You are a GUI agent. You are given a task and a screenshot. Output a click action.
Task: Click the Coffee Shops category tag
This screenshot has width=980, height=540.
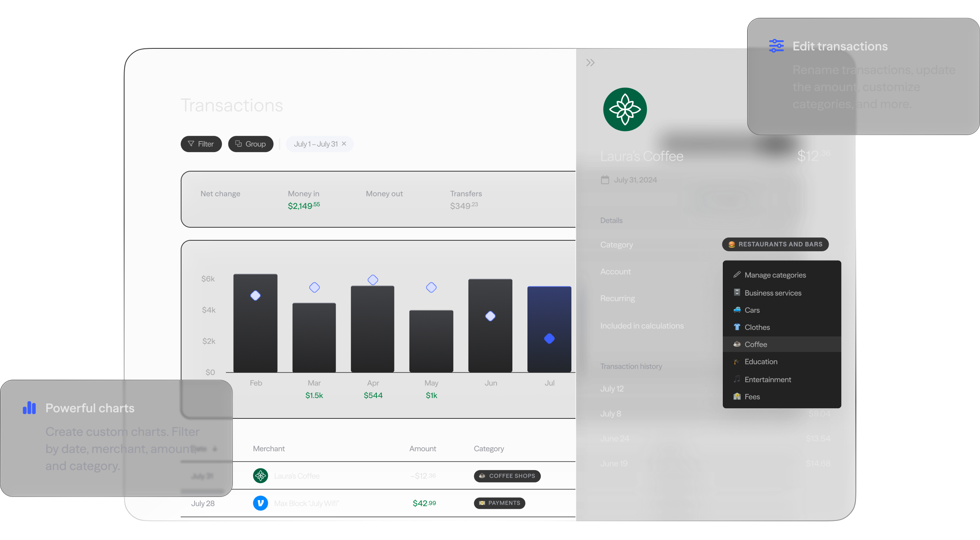[x=507, y=476]
